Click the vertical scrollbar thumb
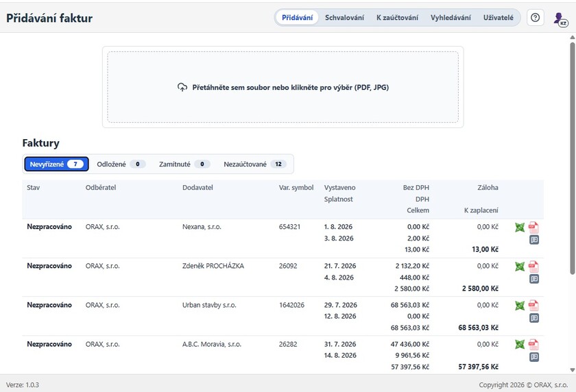This screenshot has height=392, width=576. click(573, 158)
